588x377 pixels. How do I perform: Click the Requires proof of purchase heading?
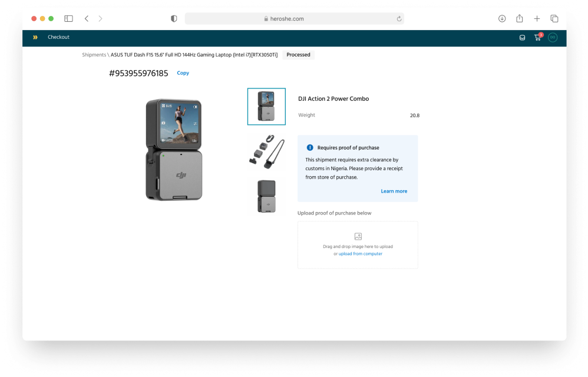point(348,148)
